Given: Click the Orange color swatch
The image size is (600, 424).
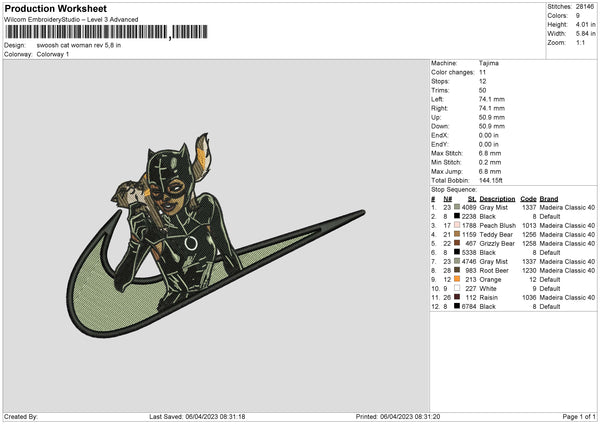Looking at the screenshot, I should [x=457, y=279].
